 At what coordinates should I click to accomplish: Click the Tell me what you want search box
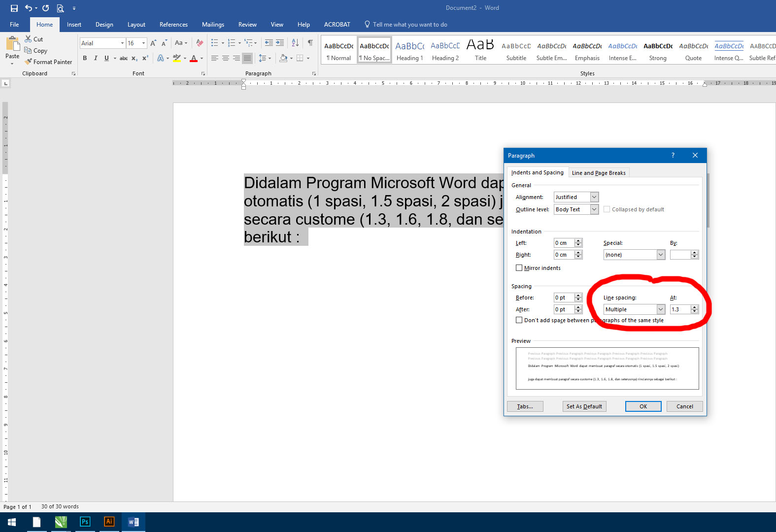coord(410,25)
